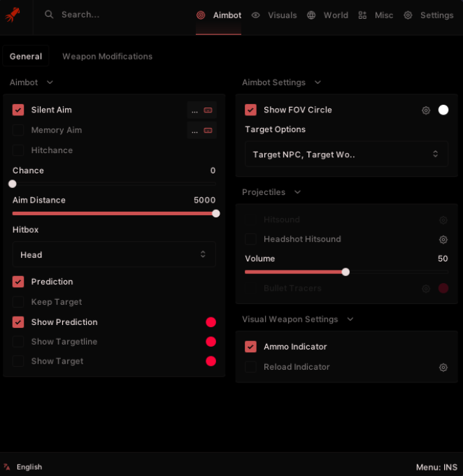
Task: Enable the Bullet Tracers checkbox
Action: tap(250, 288)
